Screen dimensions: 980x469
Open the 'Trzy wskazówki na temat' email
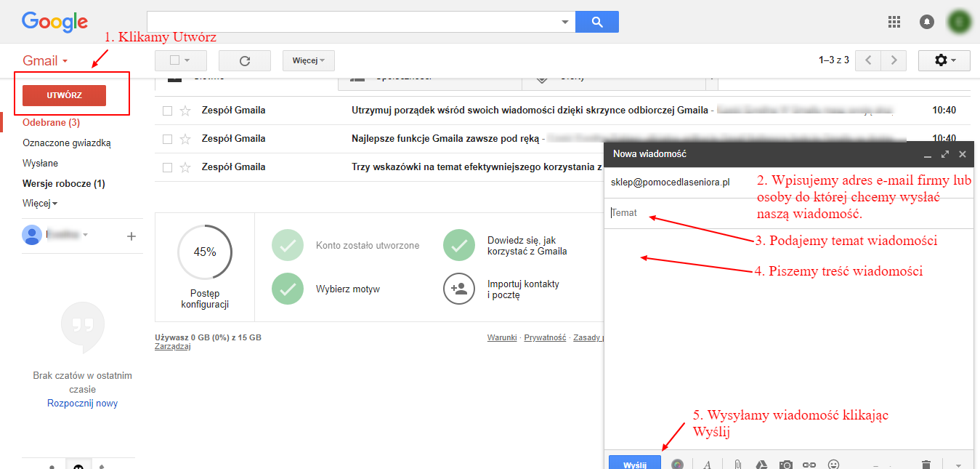[477, 167]
